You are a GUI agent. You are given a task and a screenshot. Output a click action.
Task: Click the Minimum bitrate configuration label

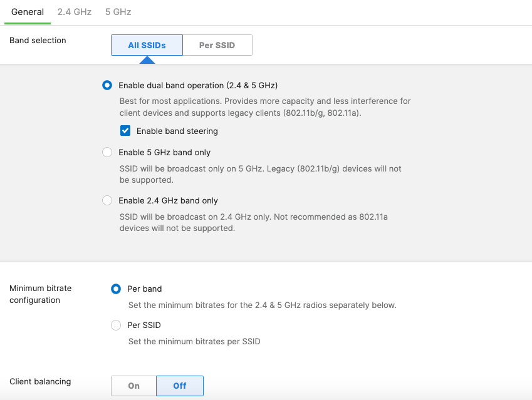point(40,294)
